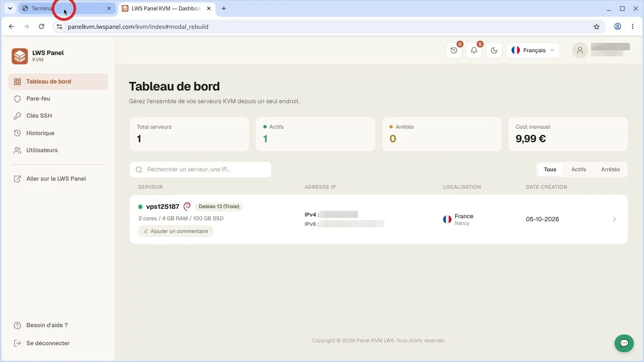This screenshot has height=362, width=644.
Task: Click the Historique clock icon in sidebar
Action: point(17,133)
